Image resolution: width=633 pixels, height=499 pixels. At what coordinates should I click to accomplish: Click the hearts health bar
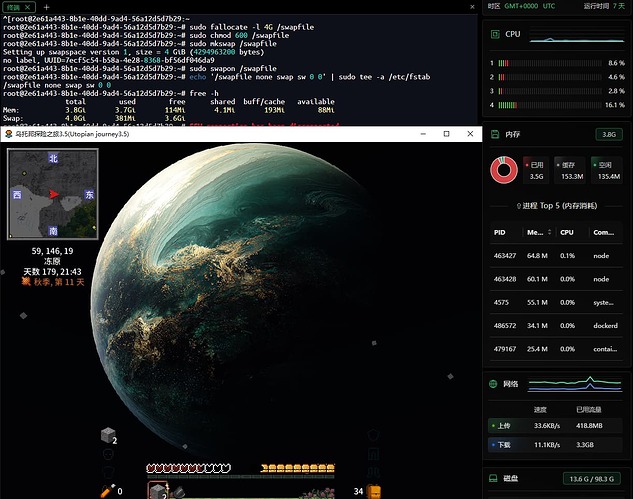(189, 468)
